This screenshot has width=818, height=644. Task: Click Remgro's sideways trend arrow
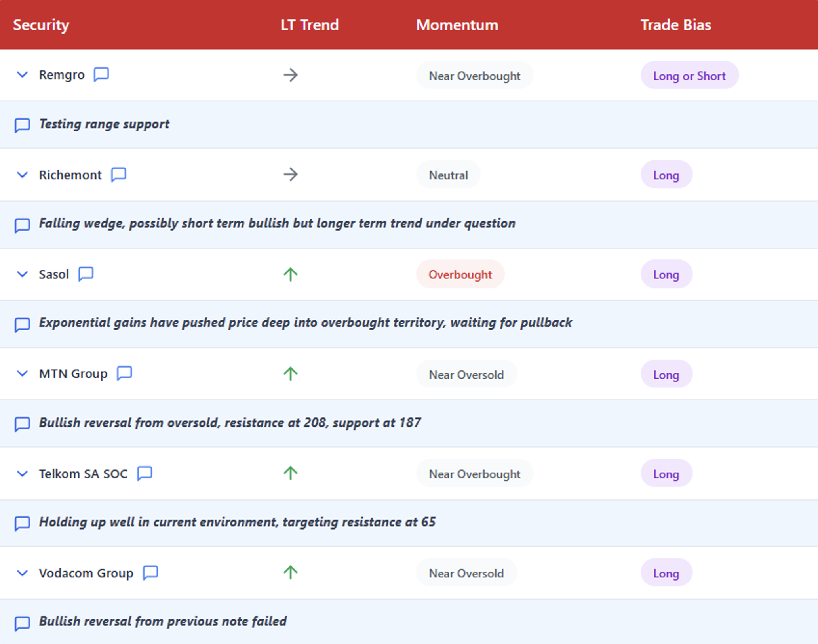(x=290, y=75)
